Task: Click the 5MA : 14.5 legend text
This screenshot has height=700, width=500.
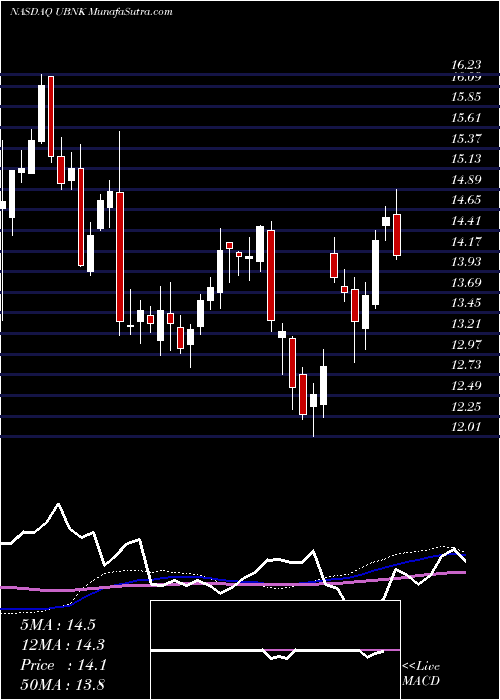Action: pos(58,624)
